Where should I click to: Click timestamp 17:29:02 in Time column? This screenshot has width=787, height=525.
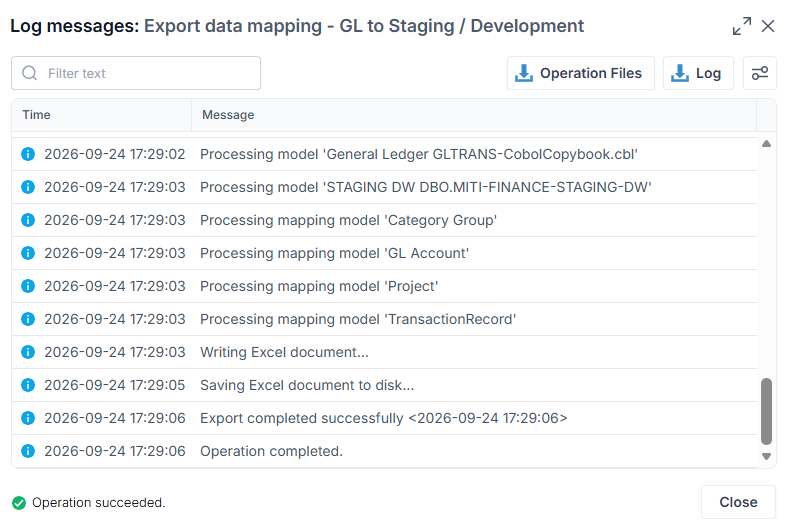pyautogui.click(x=114, y=154)
